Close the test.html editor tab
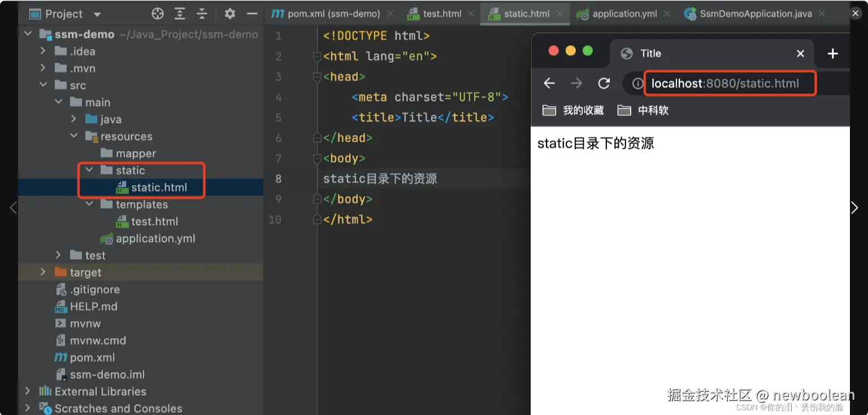The height and width of the screenshot is (415, 868). tap(472, 14)
